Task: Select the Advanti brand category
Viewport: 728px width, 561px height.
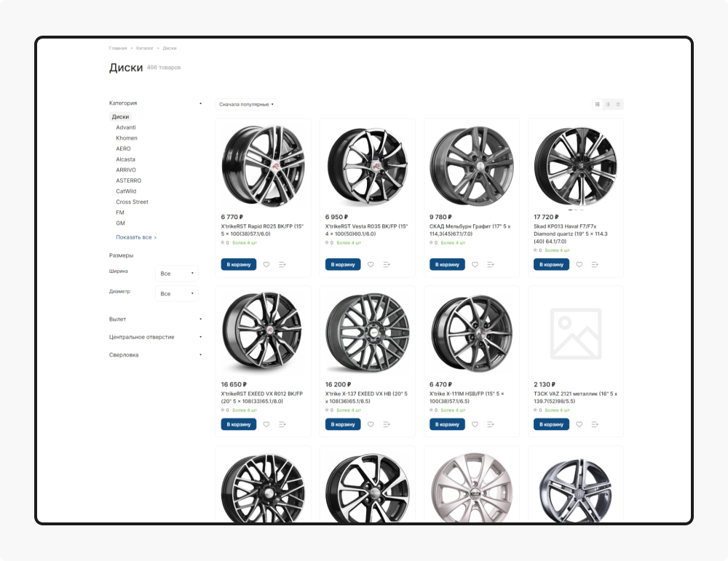Action: point(126,127)
